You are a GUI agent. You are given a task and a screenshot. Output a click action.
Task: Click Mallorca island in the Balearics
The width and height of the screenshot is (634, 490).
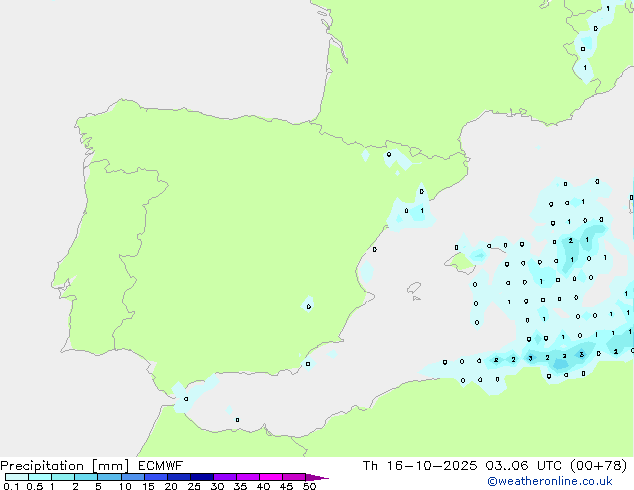point(461,262)
